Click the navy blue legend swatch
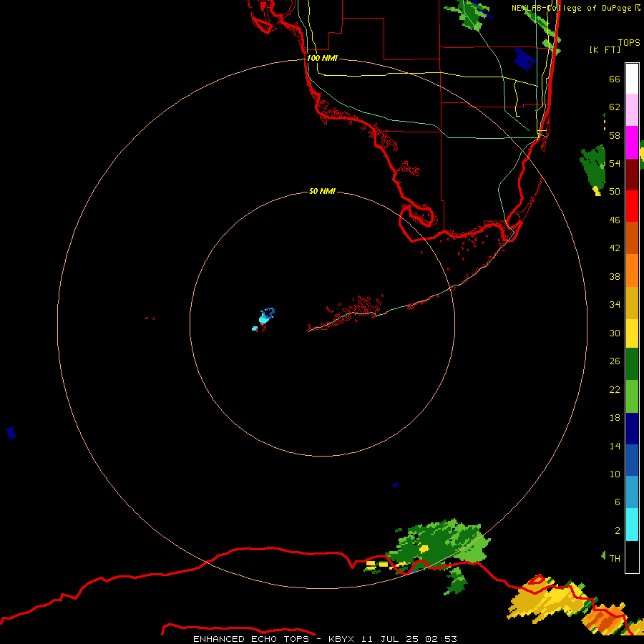This screenshot has height=644, width=644. coord(632,429)
